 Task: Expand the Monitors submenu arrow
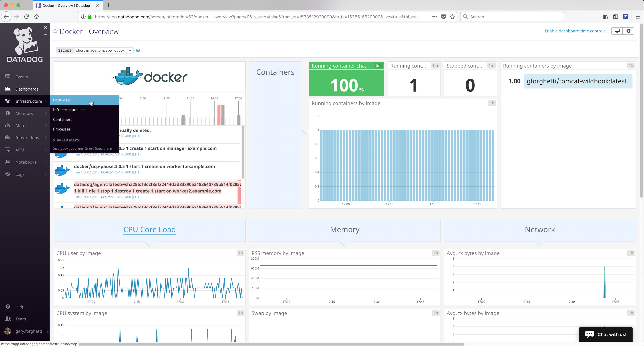46,113
